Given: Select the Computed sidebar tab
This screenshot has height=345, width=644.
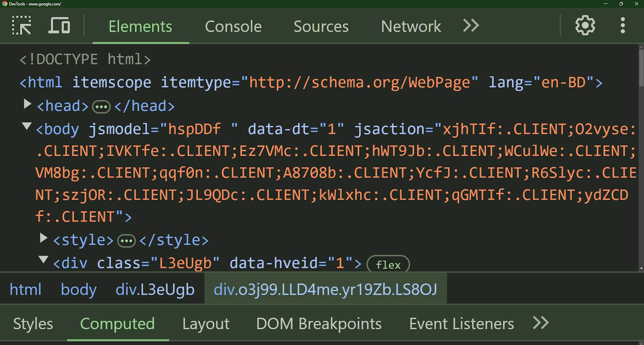Looking at the screenshot, I should [118, 324].
